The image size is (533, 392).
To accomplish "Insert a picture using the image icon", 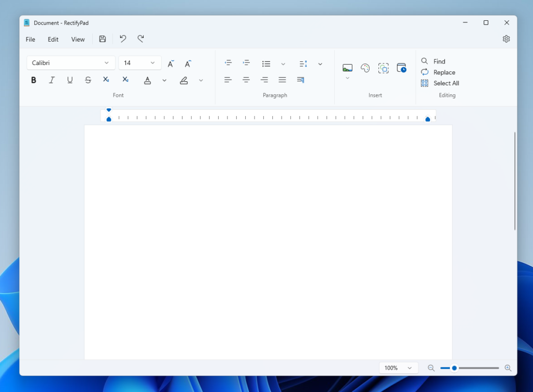I will pyautogui.click(x=347, y=68).
